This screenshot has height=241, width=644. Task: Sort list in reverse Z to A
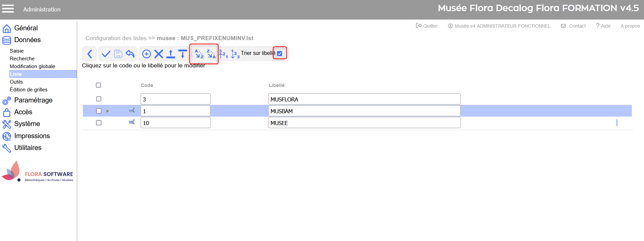pos(211,54)
